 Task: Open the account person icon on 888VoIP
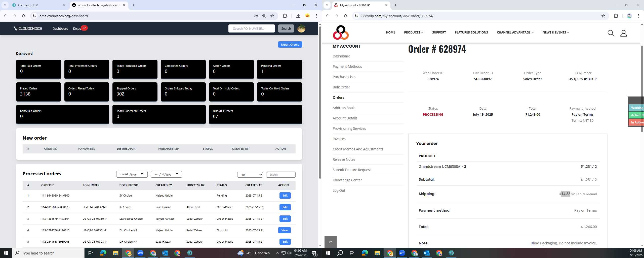pyautogui.click(x=623, y=33)
